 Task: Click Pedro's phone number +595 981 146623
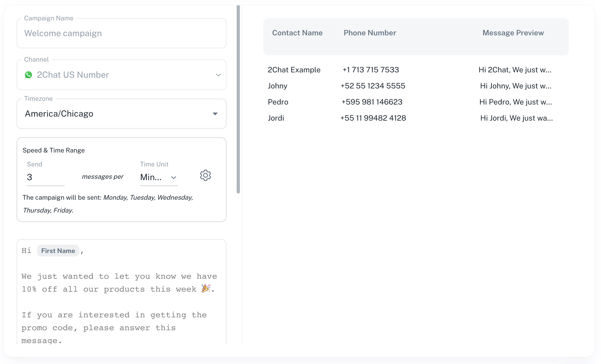coord(372,102)
